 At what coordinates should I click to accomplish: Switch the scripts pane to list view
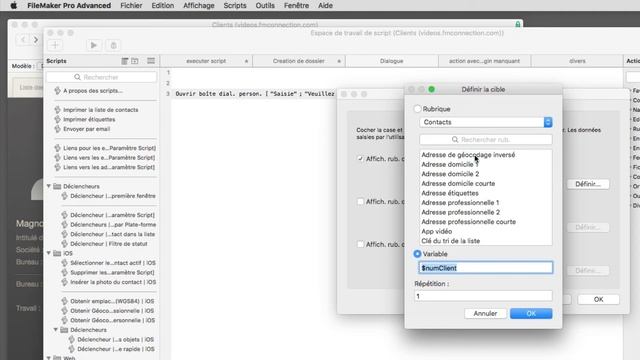tap(125, 61)
